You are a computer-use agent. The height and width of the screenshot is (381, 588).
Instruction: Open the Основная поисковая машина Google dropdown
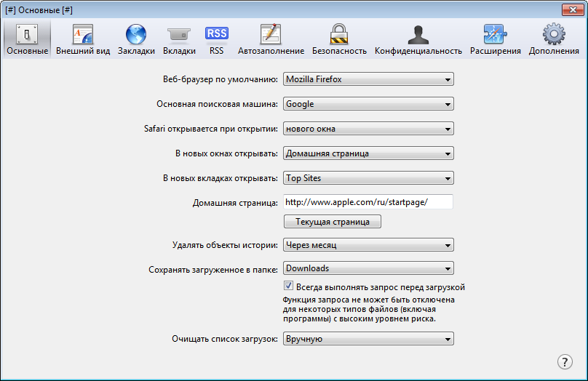(x=368, y=104)
